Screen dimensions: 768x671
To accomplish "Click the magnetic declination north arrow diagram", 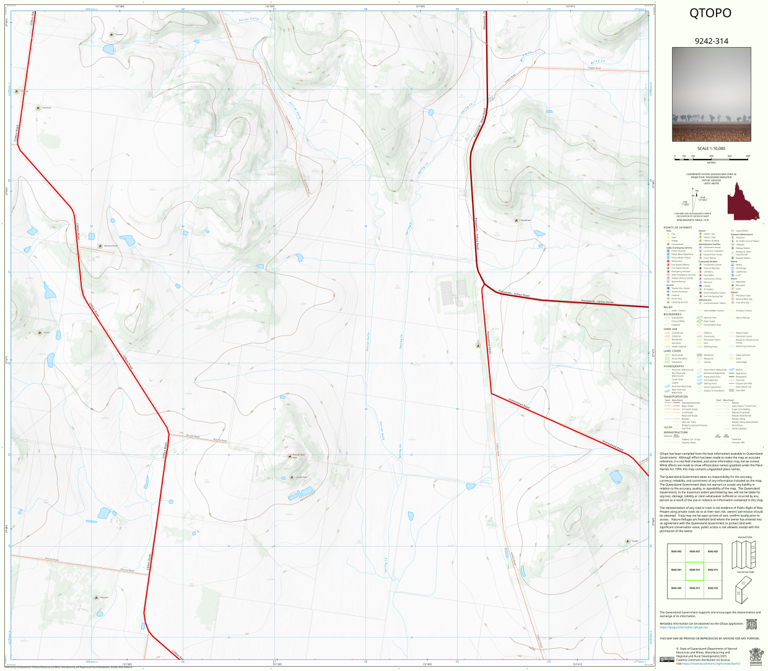I will pos(695,198).
